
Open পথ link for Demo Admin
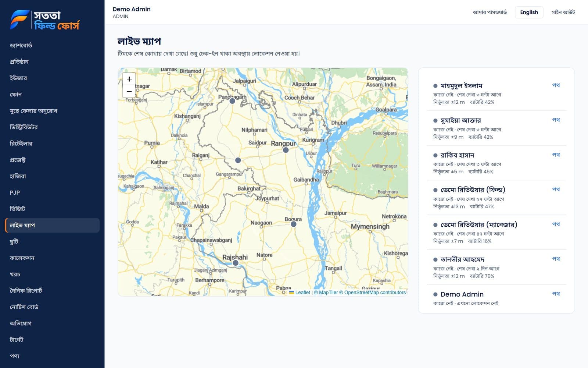(556, 294)
